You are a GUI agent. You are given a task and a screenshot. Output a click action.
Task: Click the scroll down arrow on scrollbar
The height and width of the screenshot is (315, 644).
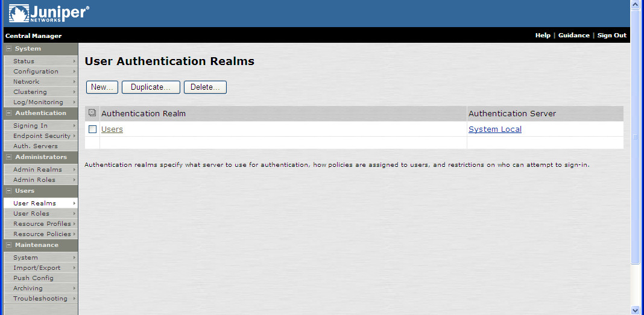(634, 310)
